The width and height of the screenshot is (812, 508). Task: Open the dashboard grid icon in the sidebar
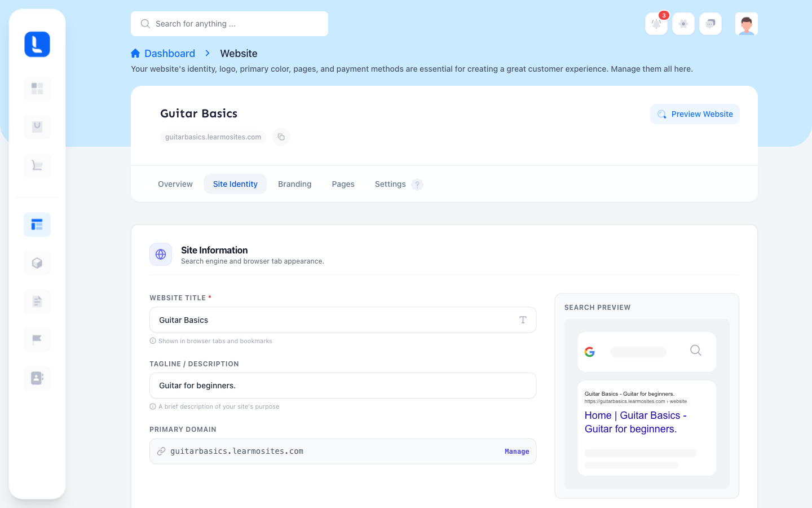click(37, 89)
